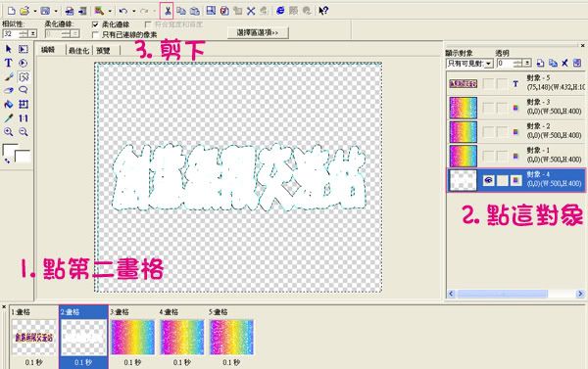This screenshot has height=369, width=588.
Task: Toggle the lock box of 對象 - 5
Action: (x=502, y=84)
